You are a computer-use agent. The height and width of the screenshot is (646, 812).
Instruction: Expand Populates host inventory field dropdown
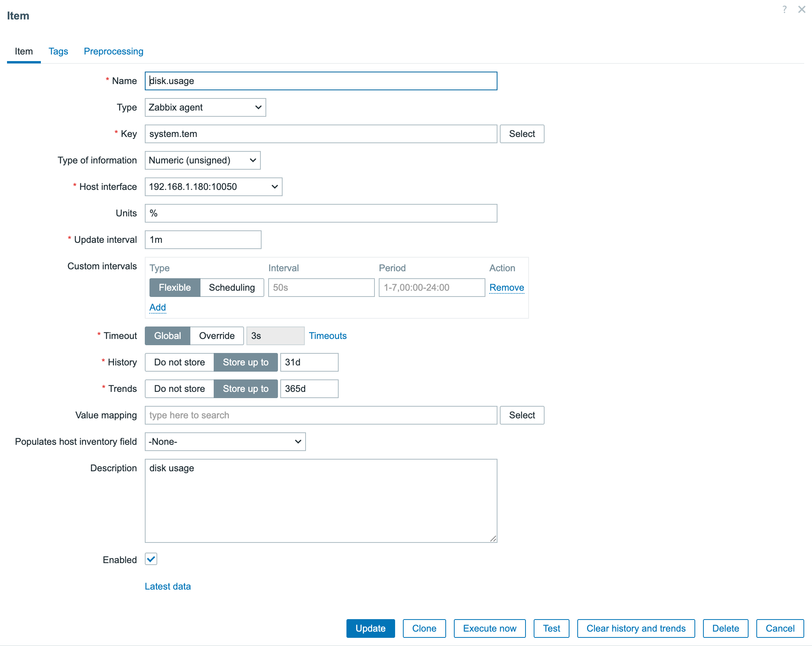(x=225, y=442)
